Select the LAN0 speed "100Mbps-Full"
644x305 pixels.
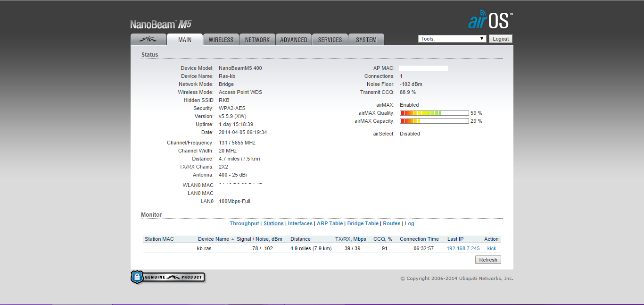235,201
